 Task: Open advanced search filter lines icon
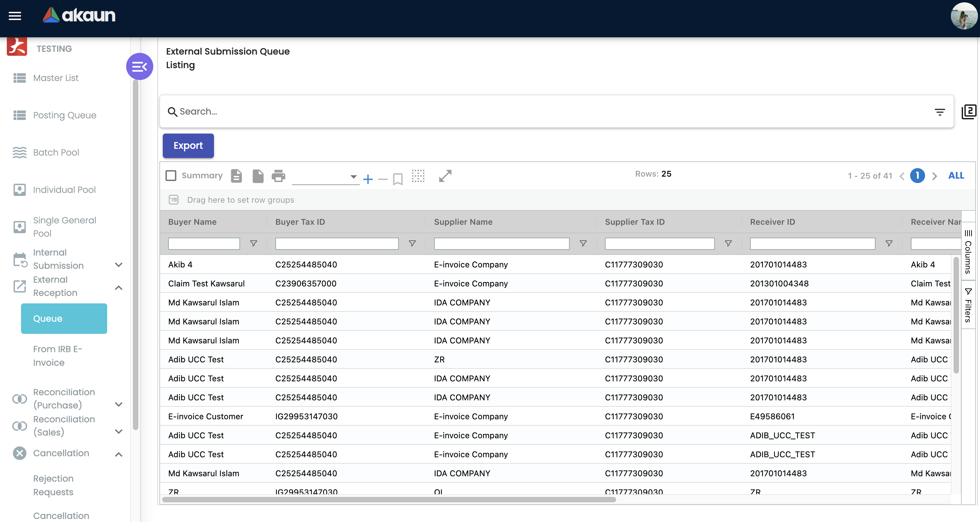coord(940,112)
